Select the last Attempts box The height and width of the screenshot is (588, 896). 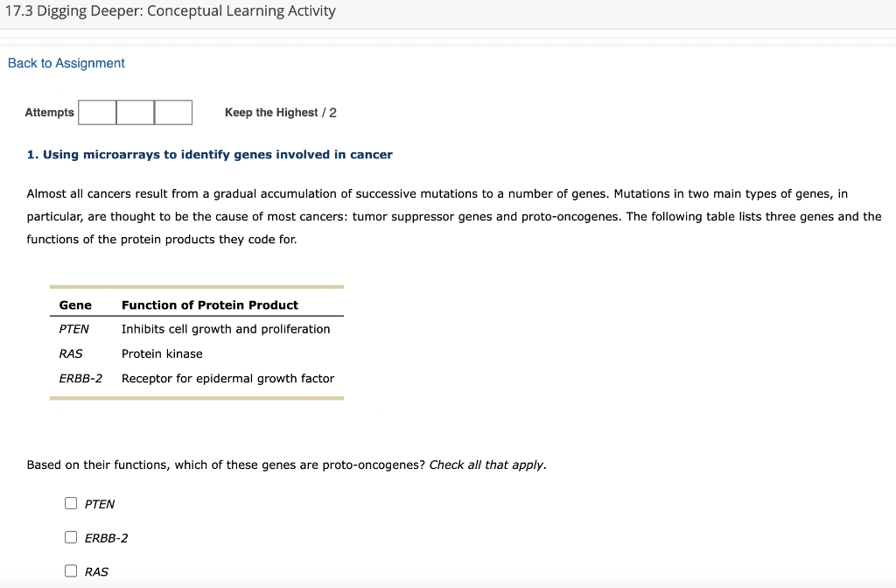coord(173,113)
